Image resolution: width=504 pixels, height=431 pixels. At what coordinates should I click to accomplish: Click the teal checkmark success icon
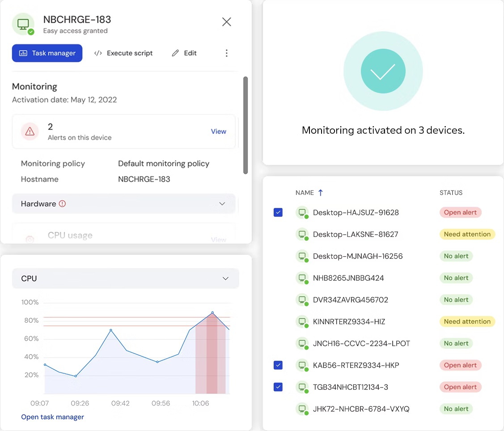tap(383, 71)
